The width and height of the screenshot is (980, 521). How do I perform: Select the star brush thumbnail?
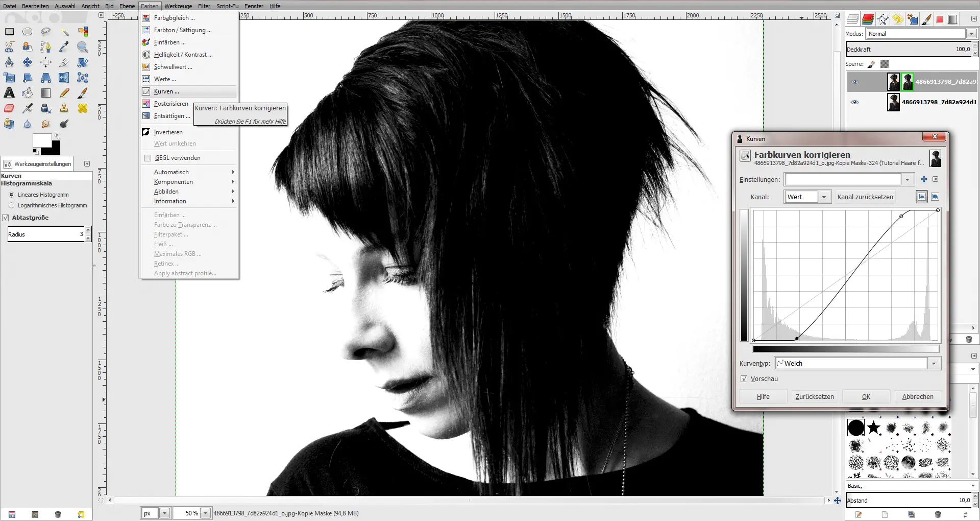pos(874,428)
